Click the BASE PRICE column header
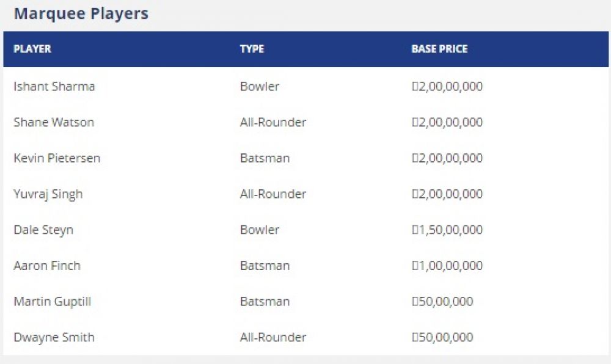This screenshot has width=611, height=364. point(439,49)
